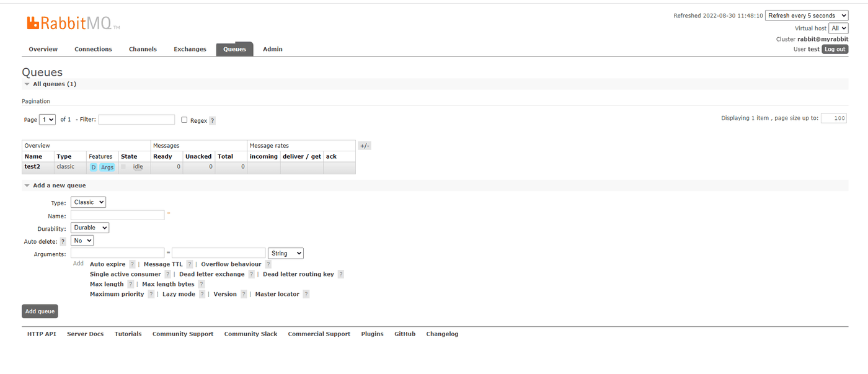868x374 pixels.
Task: Open the Server Docs footer link
Action: tap(86, 334)
